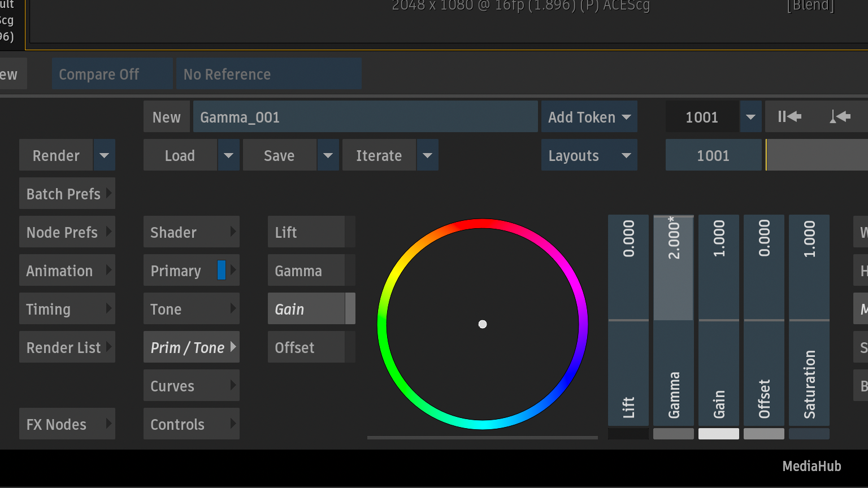Viewport: 868px width, 488px height.
Task: Open the Tone menu
Action: (192, 308)
